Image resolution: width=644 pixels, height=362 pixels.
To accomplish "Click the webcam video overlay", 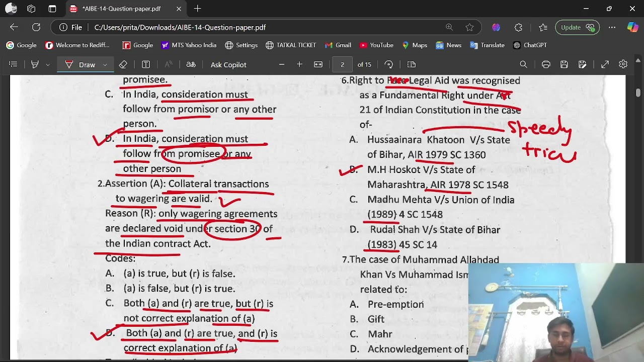I will (x=556, y=312).
